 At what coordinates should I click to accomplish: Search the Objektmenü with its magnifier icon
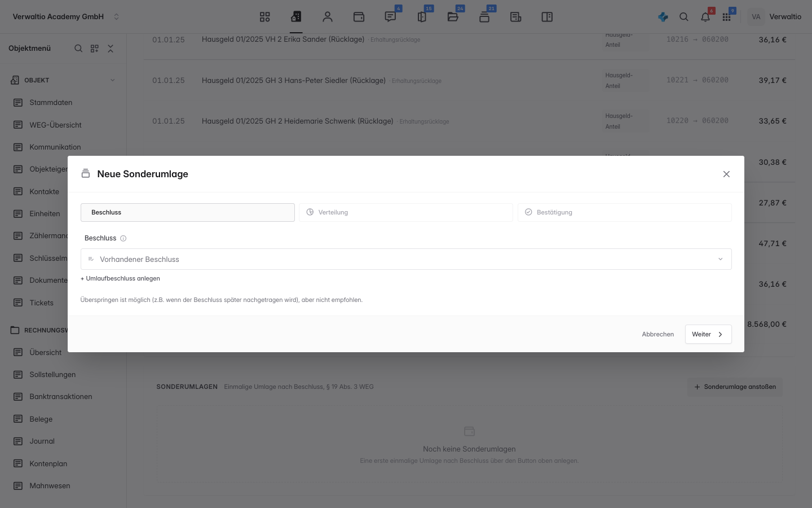(78, 49)
